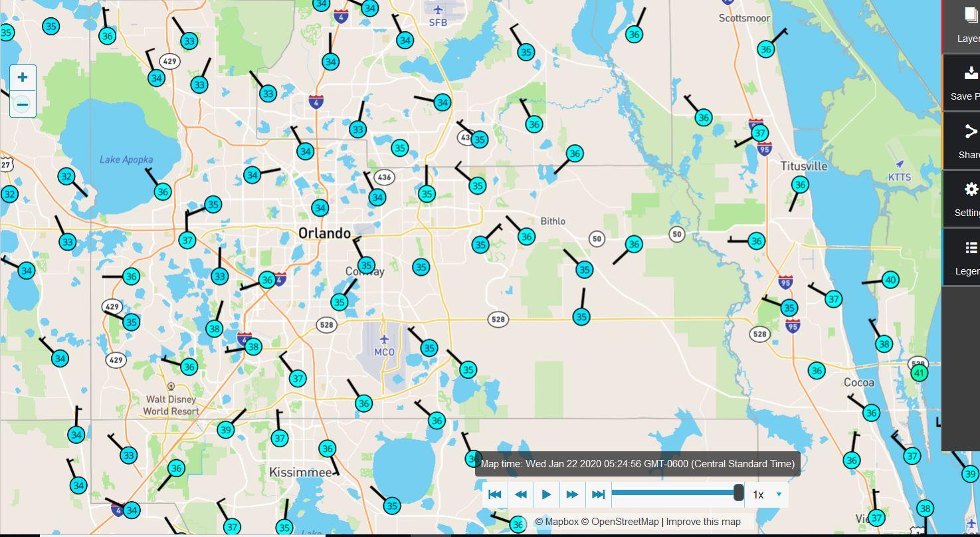This screenshot has height=537, width=980.
Task: Click the 39 station near Disney World
Action: 226,429
